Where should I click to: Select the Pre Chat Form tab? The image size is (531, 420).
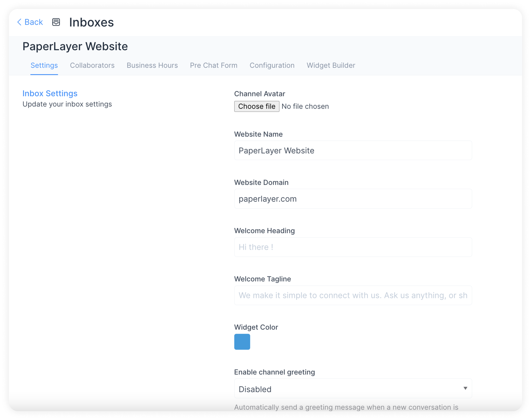click(214, 65)
